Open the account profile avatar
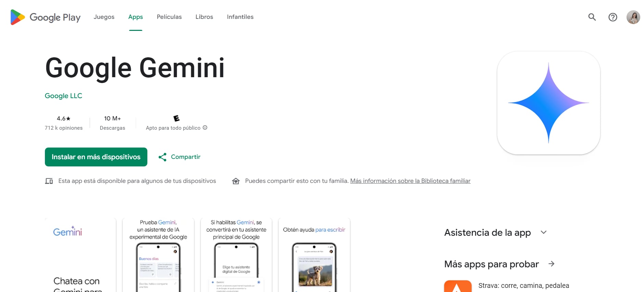 click(x=633, y=17)
